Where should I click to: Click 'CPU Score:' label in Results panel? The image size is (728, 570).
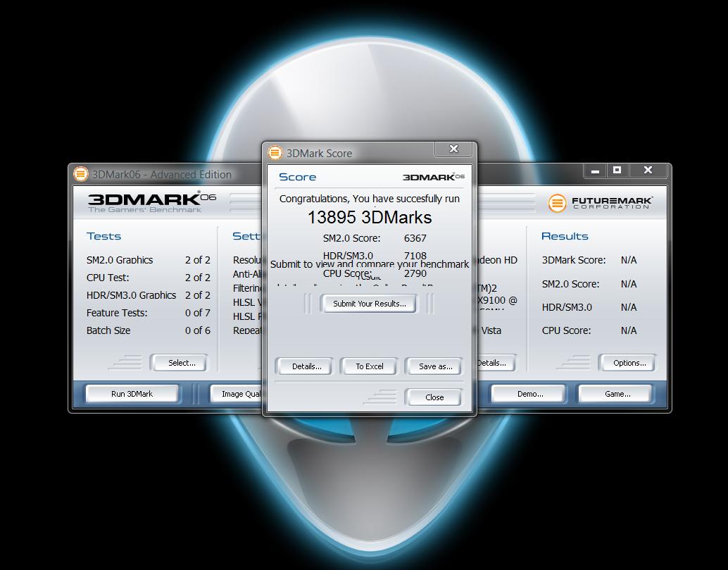(567, 330)
